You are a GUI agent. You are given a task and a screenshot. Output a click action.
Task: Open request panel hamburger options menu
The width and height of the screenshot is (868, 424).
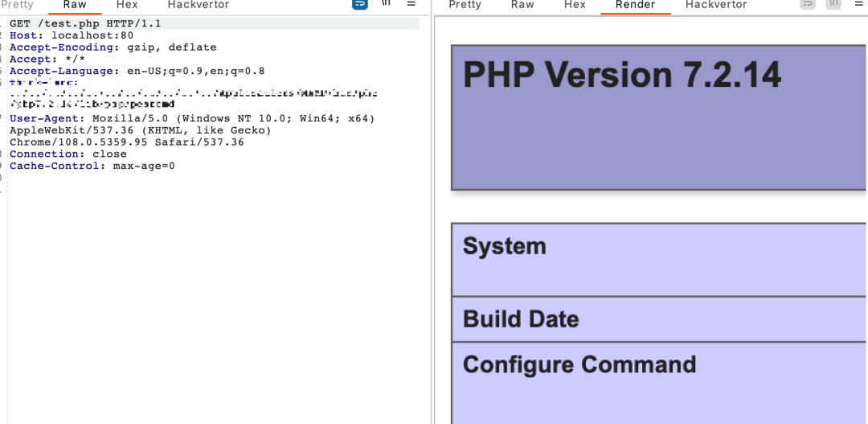click(411, 4)
